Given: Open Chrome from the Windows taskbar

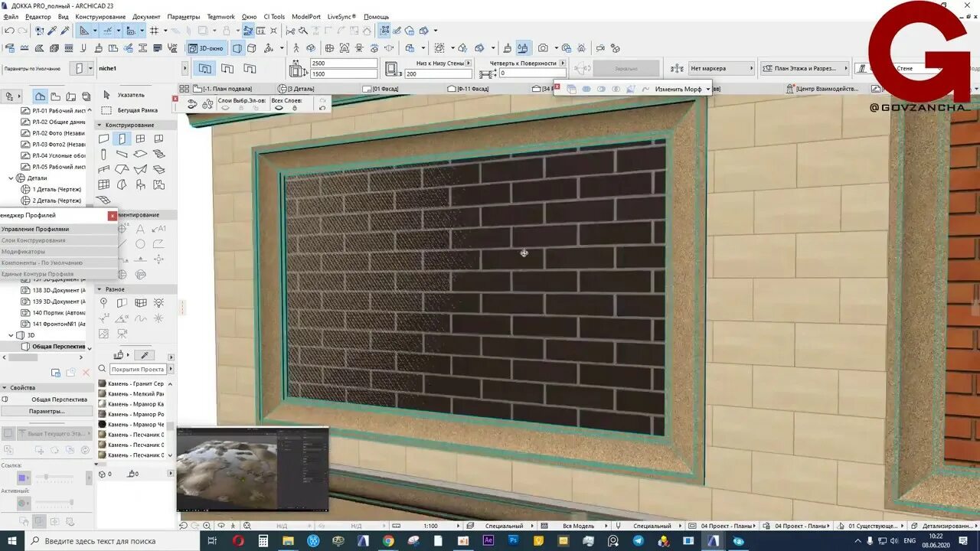Looking at the screenshot, I should (x=388, y=540).
